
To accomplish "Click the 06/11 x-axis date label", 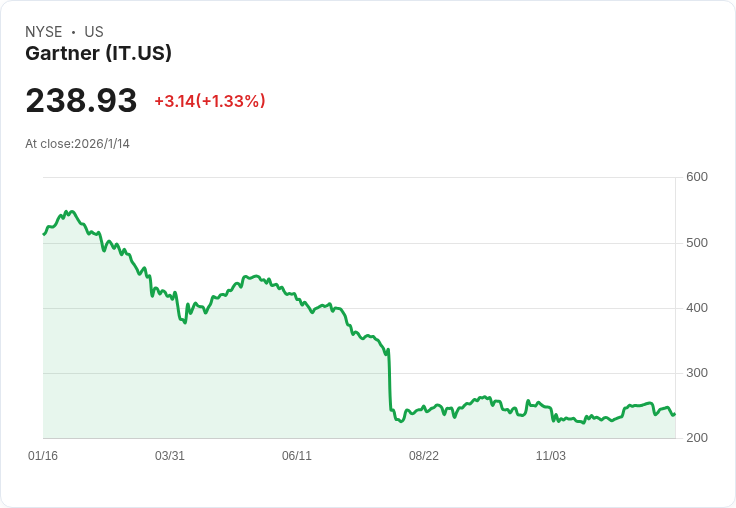I will click(297, 456).
